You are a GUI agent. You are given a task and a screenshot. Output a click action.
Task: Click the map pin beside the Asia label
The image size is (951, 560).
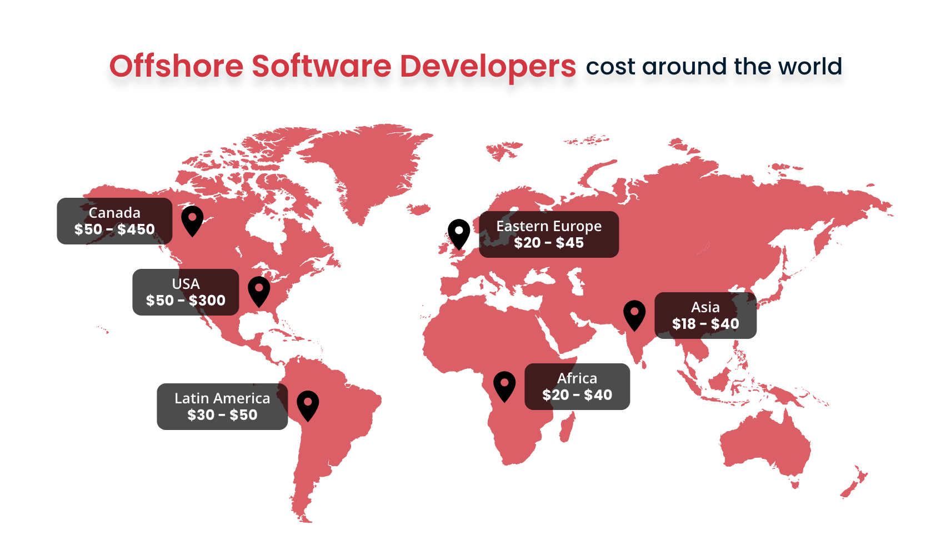(634, 315)
